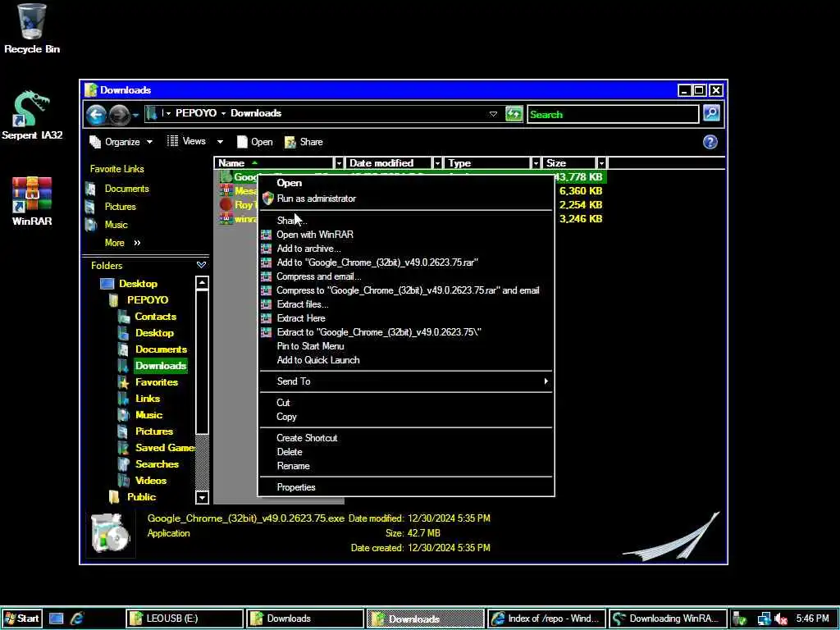Select the Serpent IA32 desktop shortcut

pos(32,116)
